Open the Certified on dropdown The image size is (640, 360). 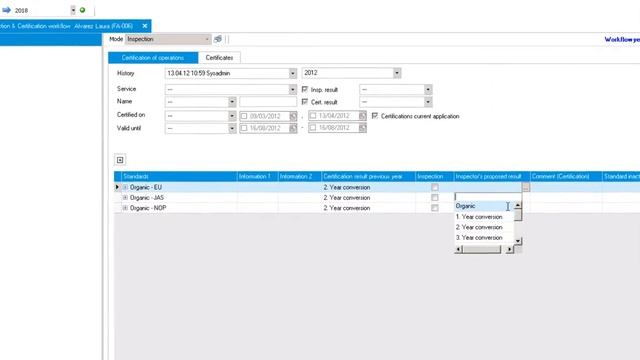(x=232, y=116)
